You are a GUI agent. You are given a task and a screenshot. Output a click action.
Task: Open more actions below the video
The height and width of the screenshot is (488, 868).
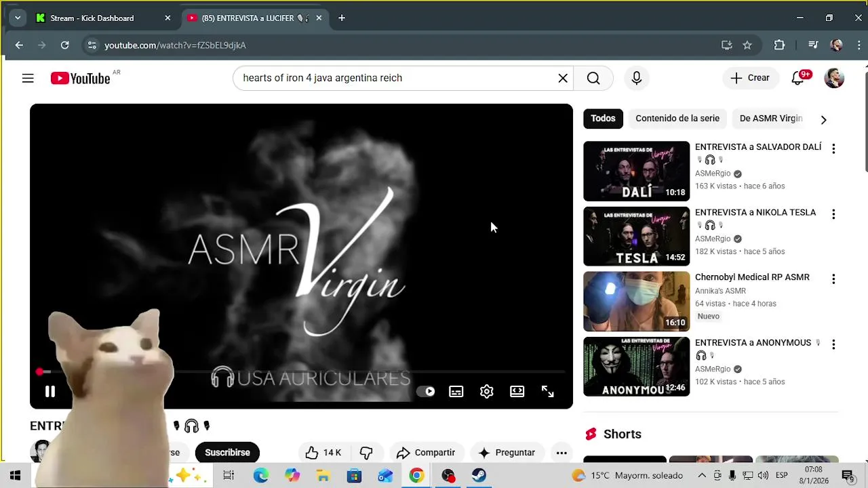561,453
